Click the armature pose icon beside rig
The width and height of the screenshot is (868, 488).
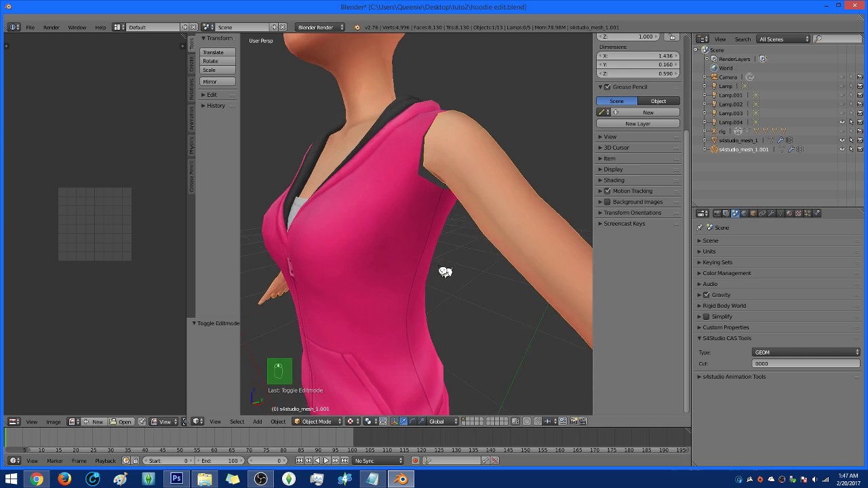click(x=737, y=131)
